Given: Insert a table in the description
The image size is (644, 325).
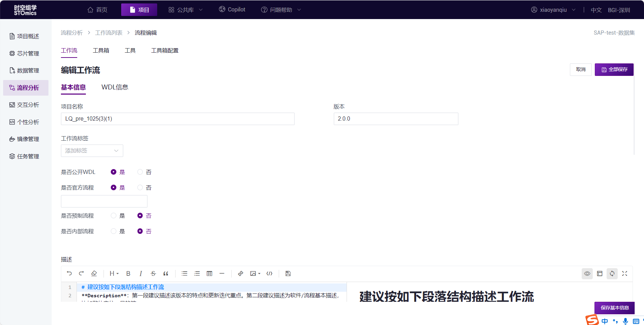Looking at the screenshot, I should (209, 273).
